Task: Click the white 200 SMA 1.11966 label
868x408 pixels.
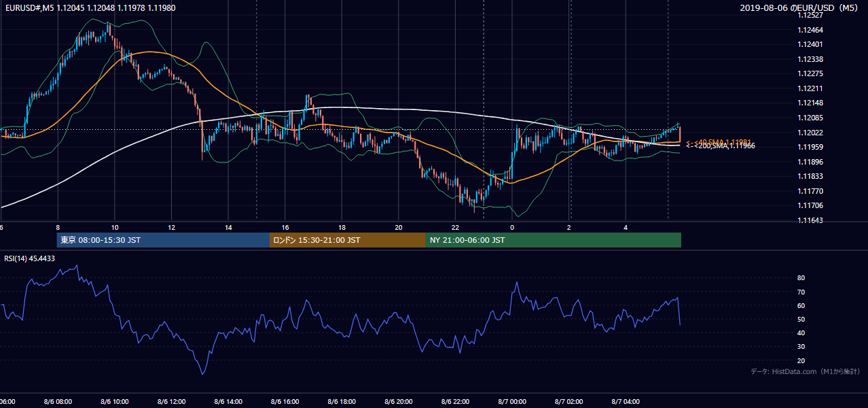Action: tap(720, 146)
